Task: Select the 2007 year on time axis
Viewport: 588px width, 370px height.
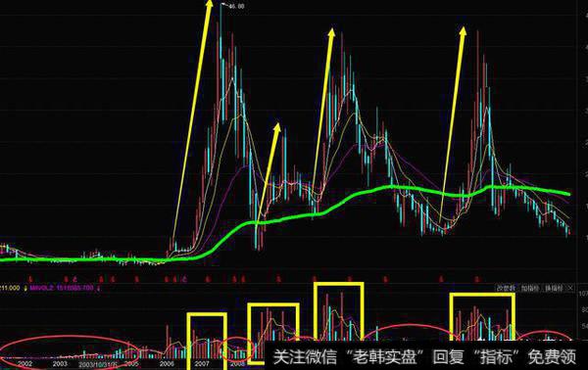Action: [202, 363]
